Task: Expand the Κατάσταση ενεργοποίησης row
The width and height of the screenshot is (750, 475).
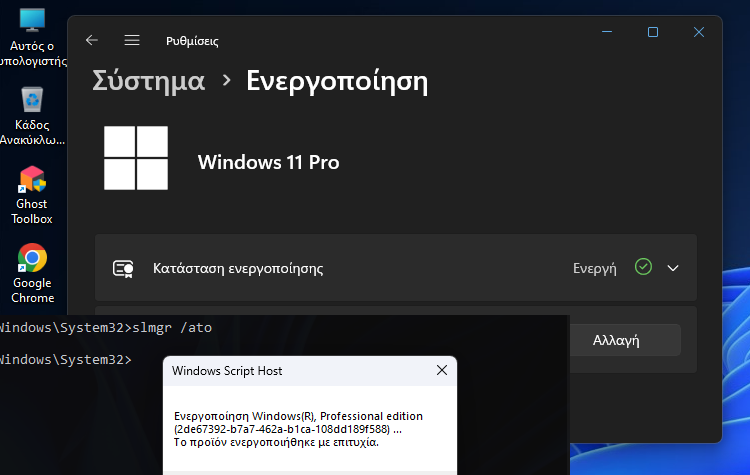Action: (396, 268)
